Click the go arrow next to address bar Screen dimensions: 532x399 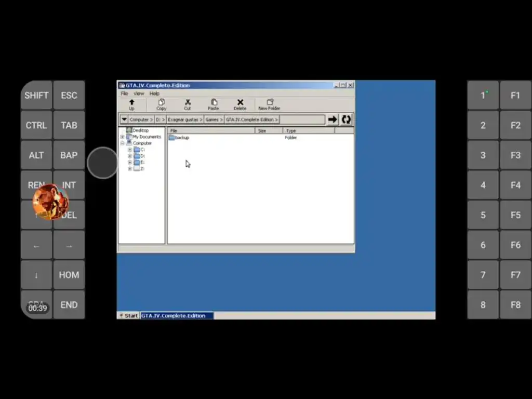click(x=332, y=119)
